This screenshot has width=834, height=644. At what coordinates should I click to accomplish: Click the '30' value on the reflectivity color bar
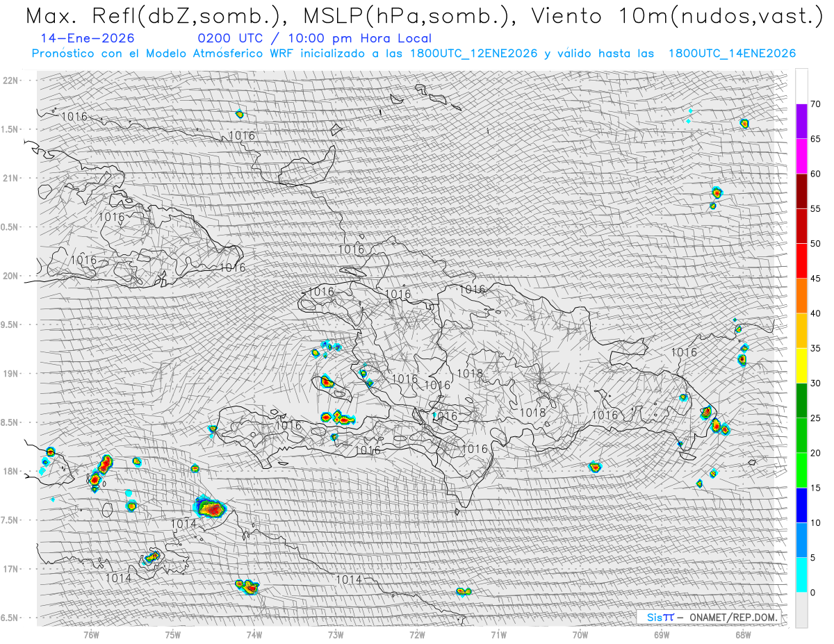[816, 383]
